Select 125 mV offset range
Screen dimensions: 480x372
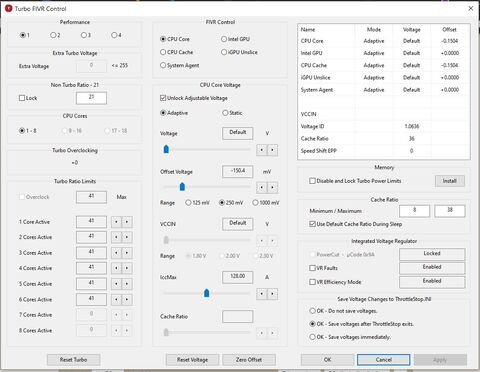pyautogui.click(x=197, y=203)
